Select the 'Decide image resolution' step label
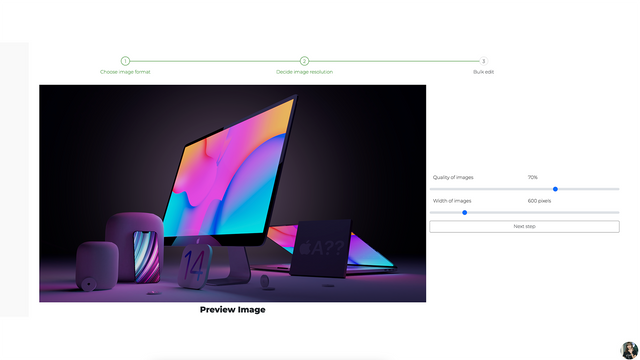 point(304,72)
